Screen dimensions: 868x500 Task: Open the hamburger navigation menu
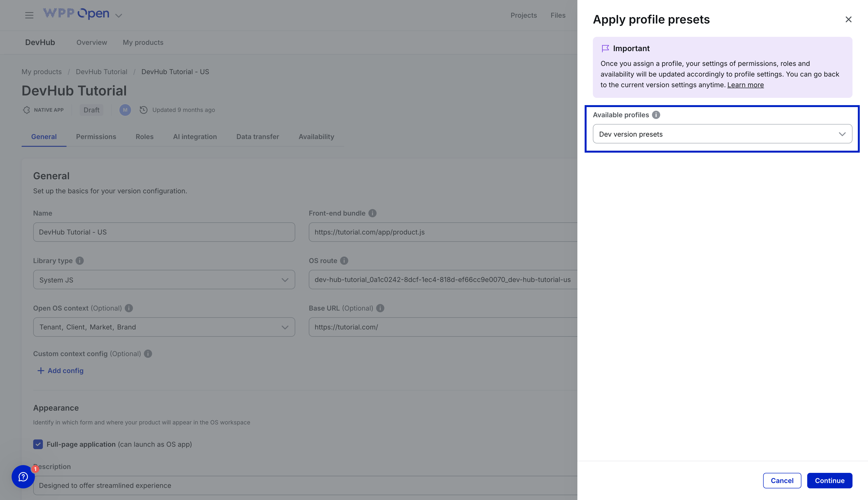(29, 15)
